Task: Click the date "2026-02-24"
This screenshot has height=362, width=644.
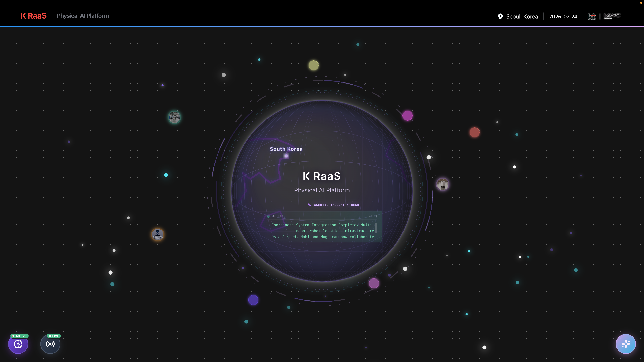Action: (x=563, y=17)
